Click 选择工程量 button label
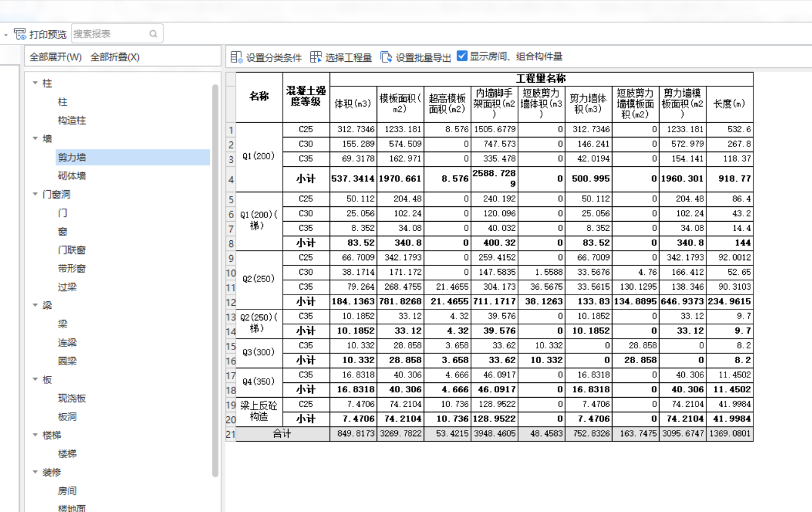The image size is (812, 512). click(x=349, y=57)
